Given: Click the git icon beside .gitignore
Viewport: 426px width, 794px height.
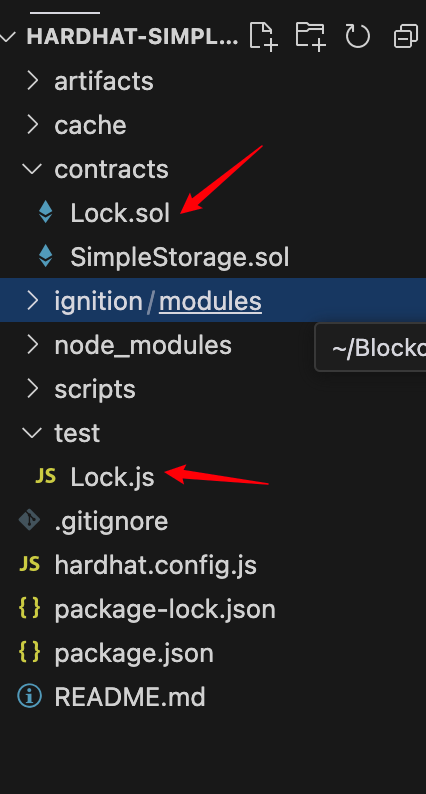Looking at the screenshot, I should [29, 520].
